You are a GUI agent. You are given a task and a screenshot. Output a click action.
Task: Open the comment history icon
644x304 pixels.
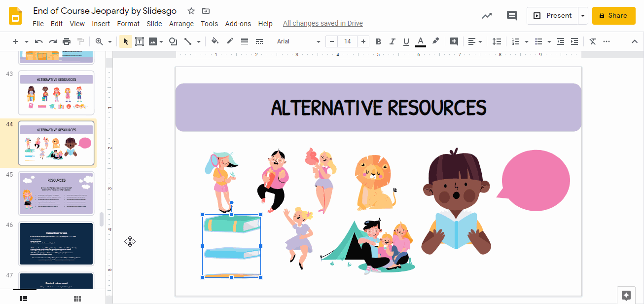(512, 15)
